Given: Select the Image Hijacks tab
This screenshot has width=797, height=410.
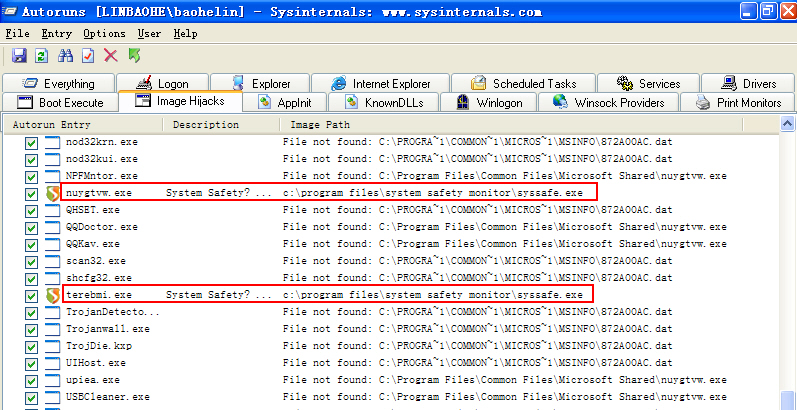Looking at the screenshot, I should [180, 101].
